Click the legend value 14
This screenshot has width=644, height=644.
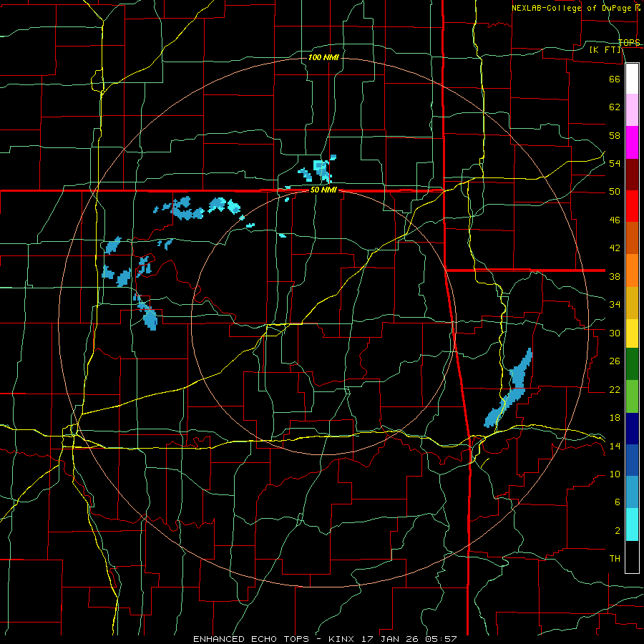point(615,446)
